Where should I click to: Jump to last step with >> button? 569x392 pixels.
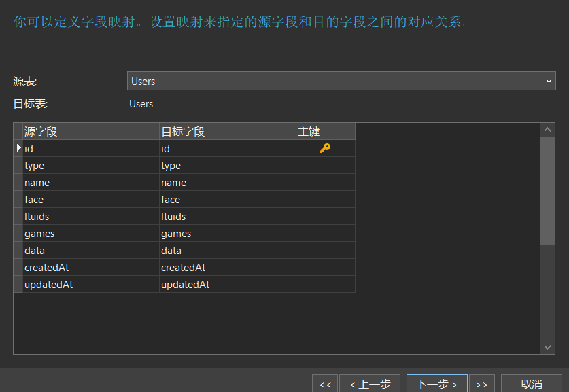(x=481, y=384)
